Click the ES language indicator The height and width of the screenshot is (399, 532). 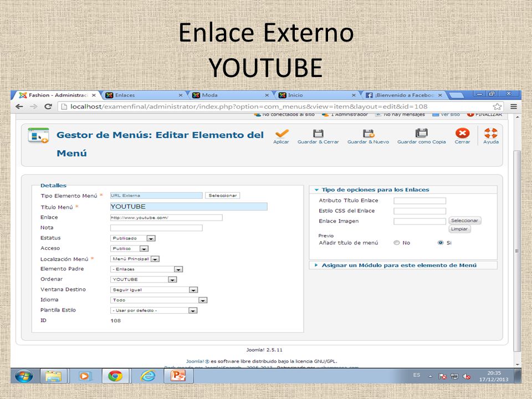(x=417, y=375)
